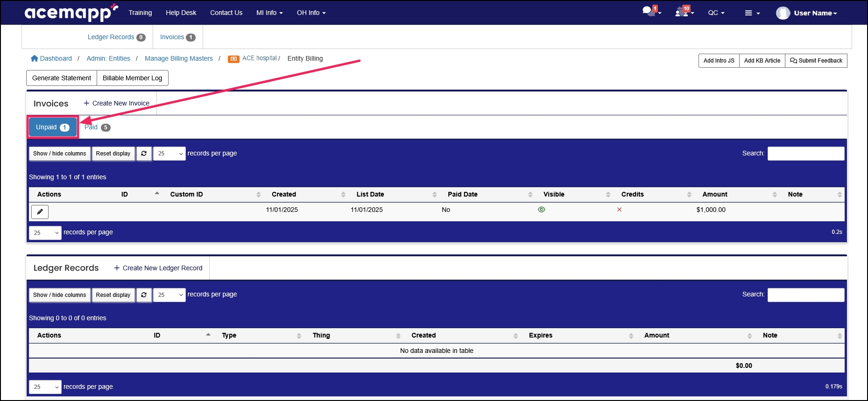Open the User Name account dropdown
Viewport: 868px width, 401px height.
815,13
